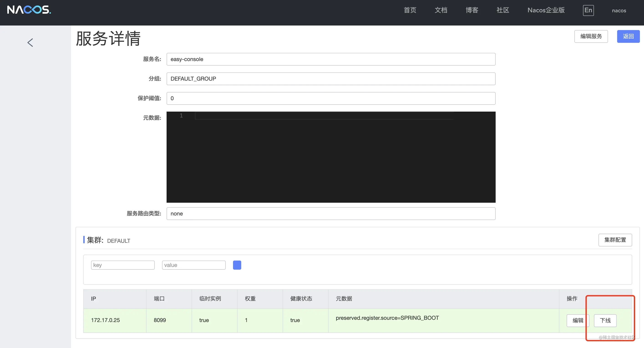Switch language with En icon
Screen dimensions: 644x348
pyautogui.click(x=588, y=10)
